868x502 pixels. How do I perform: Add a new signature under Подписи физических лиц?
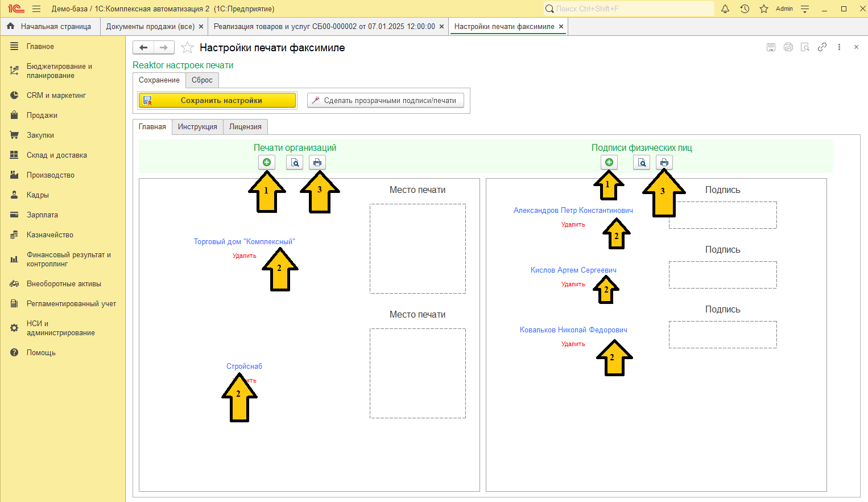609,162
